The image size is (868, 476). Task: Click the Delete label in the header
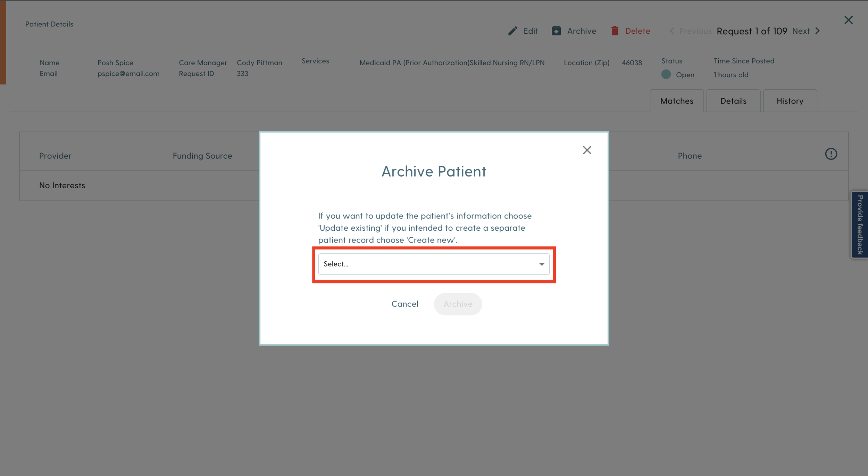pyautogui.click(x=637, y=31)
